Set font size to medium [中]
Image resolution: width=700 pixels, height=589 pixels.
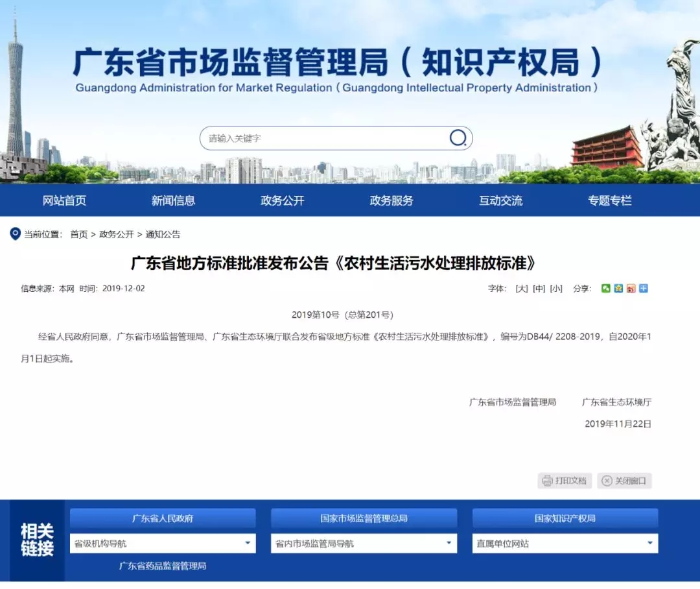coord(539,289)
